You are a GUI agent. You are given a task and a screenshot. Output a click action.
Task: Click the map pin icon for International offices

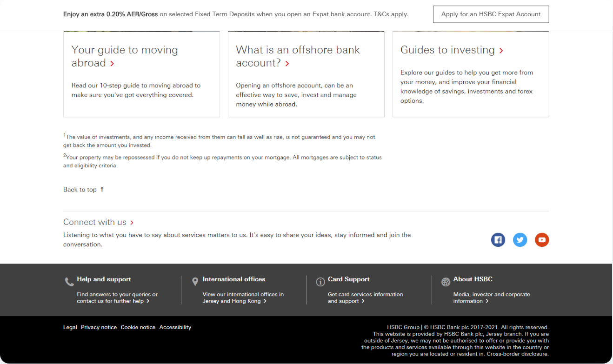(x=195, y=282)
